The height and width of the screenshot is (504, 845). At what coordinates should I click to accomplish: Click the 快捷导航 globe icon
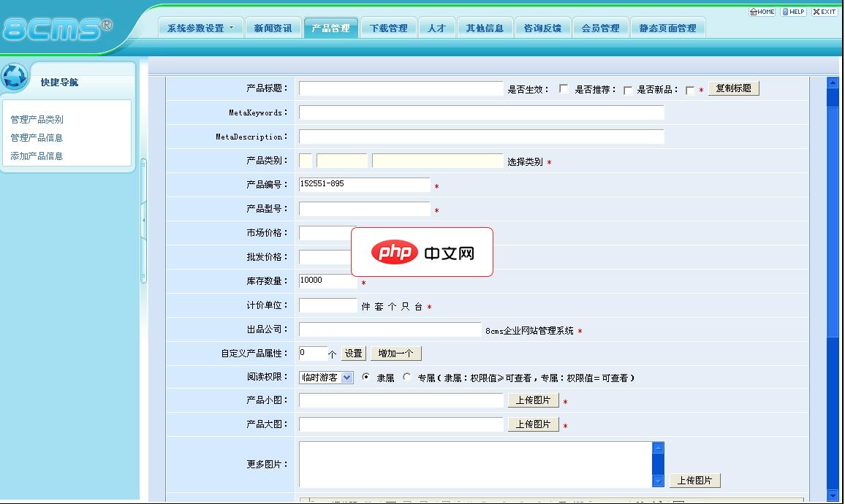(x=15, y=77)
